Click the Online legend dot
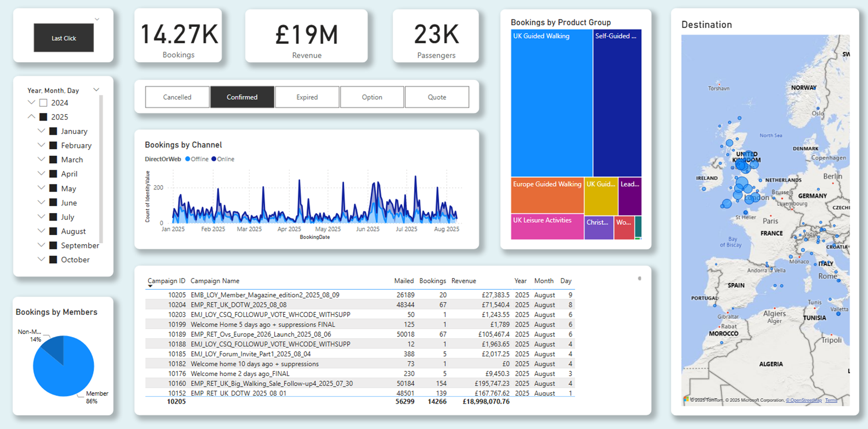Viewport: 868px width, 429px height. tap(214, 159)
